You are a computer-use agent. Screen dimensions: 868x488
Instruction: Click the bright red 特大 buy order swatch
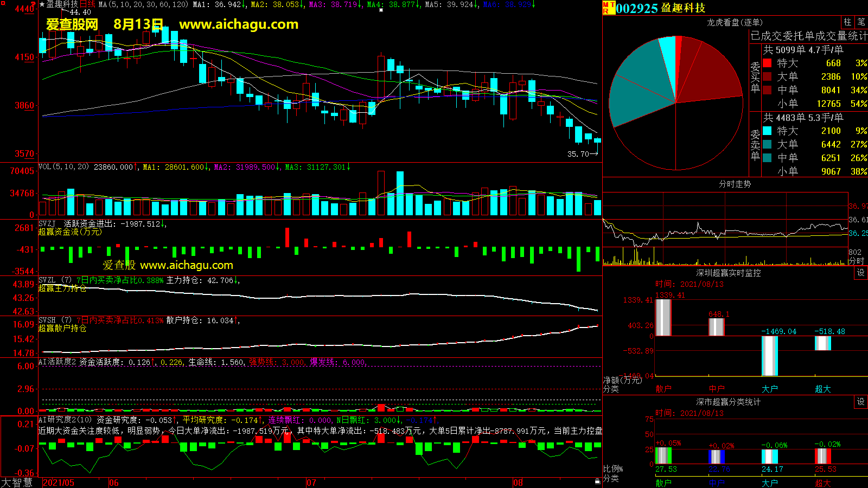[767, 63]
